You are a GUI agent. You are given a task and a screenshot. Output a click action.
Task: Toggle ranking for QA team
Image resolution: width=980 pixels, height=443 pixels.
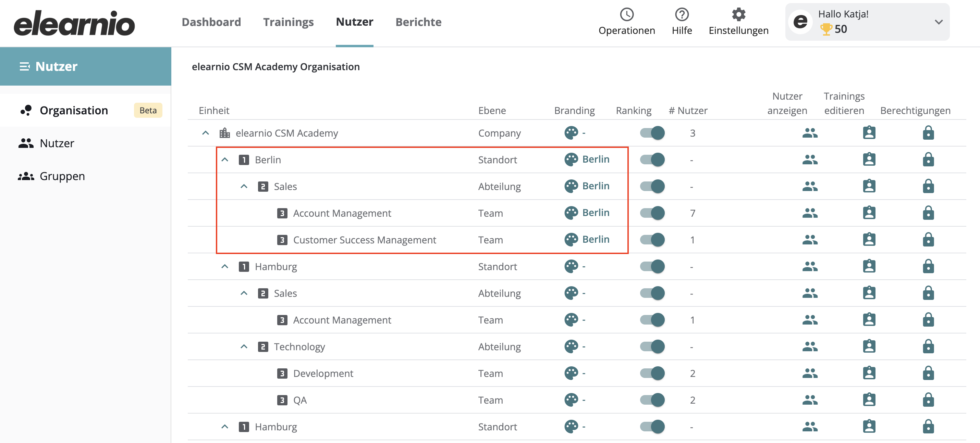[x=652, y=400]
